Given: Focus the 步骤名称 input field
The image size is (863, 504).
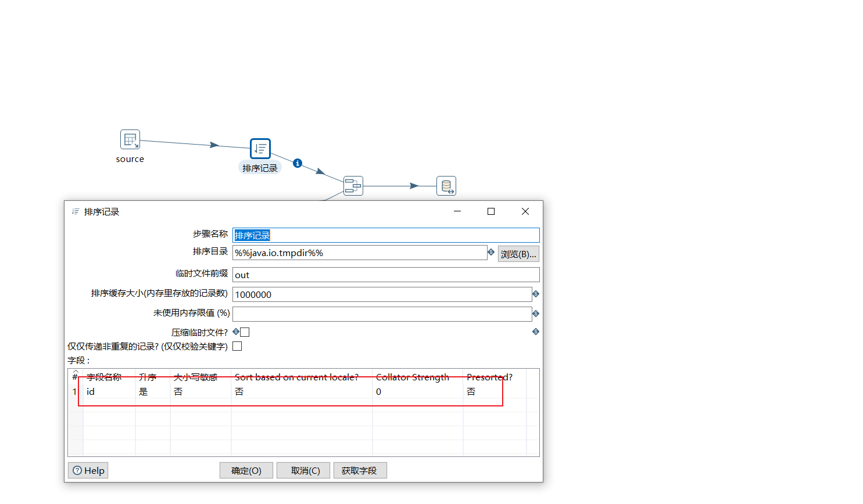Looking at the screenshot, I should pos(386,235).
